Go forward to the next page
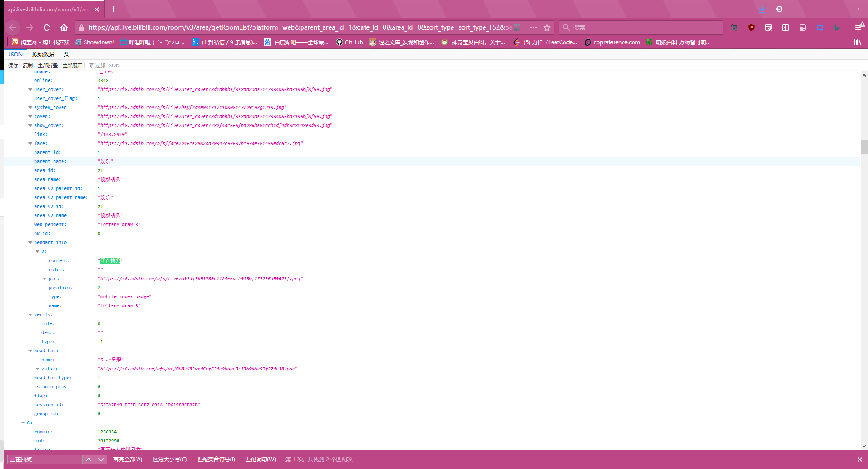Image resolution: width=868 pixels, height=469 pixels. [30, 27]
